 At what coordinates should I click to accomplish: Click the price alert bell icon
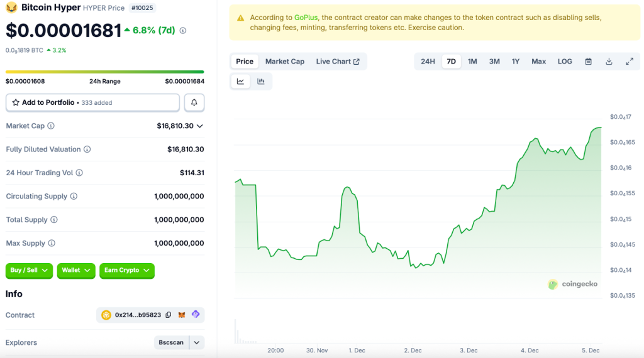pyautogui.click(x=194, y=102)
